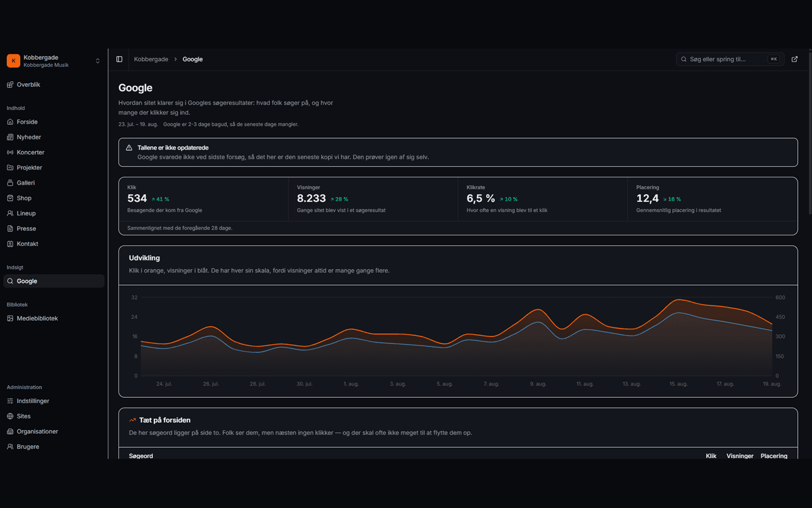Viewport: 812px width, 508px height.
Task: Click the page scrollbar on the right
Action: [810, 133]
